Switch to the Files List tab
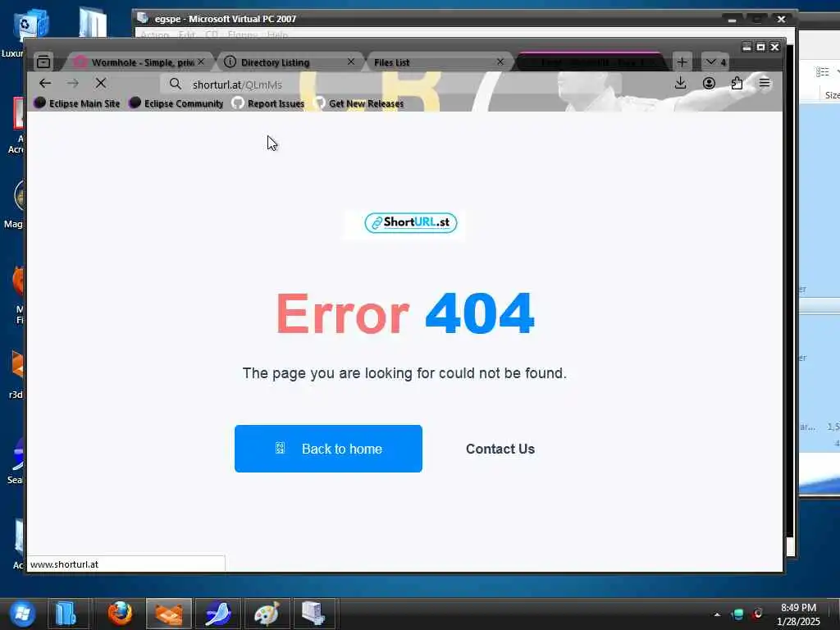Screen dimensions: 840x630 (x=438, y=62)
